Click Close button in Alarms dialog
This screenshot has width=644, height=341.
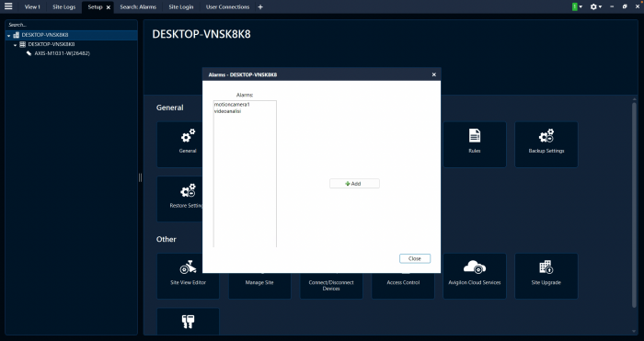click(x=415, y=258)
